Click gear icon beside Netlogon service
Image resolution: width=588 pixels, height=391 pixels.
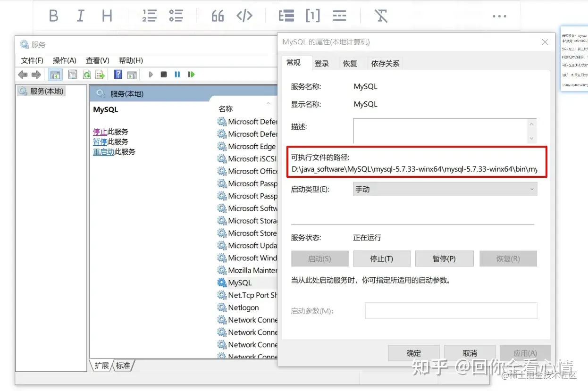point(222,308)
